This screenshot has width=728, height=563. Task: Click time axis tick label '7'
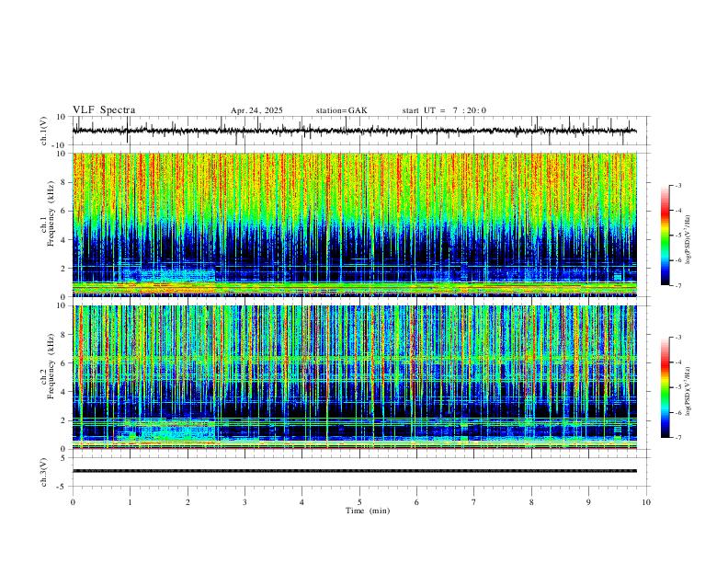(x=474, y=502)
